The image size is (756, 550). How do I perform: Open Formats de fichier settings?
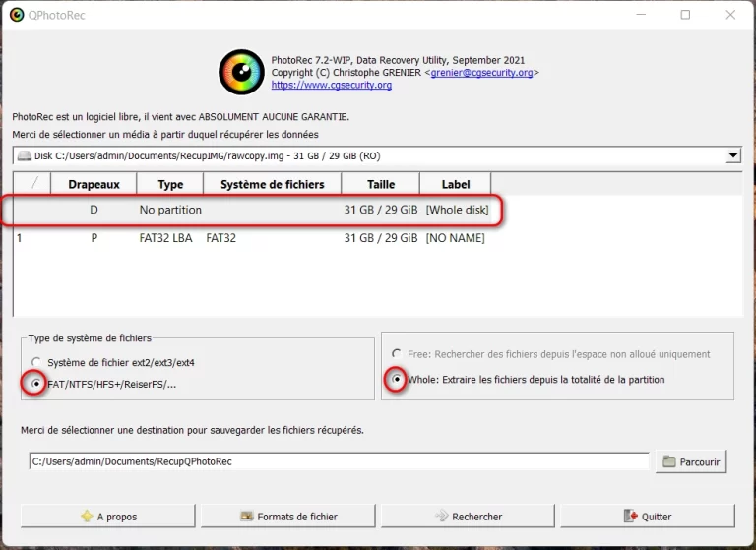click(287, 517)
